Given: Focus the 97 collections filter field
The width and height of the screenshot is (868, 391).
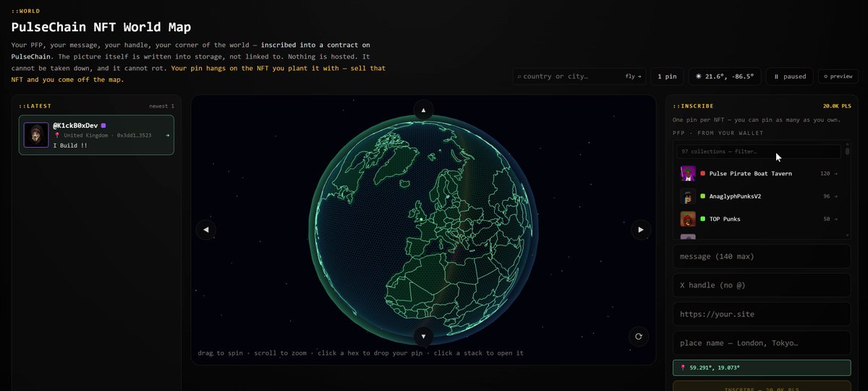Looking at the screenshot, I should coord(759,151).
